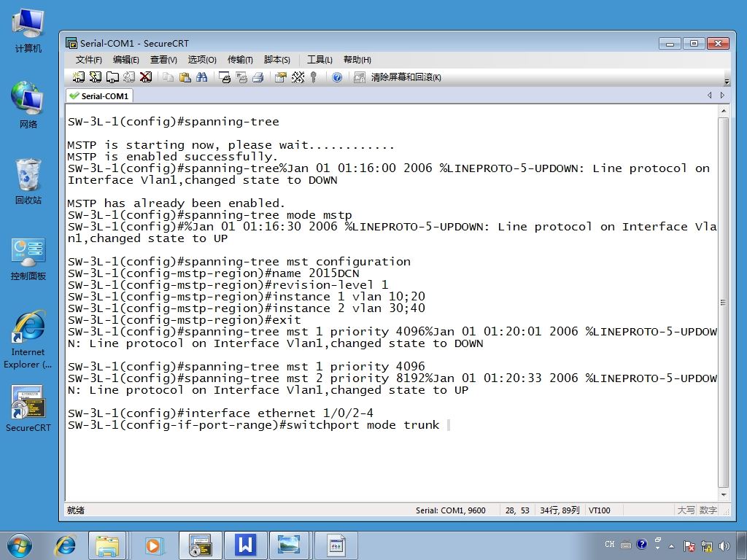Click picture viewer taskbar button
Image resolution: width=747 pixels, height=560 pixels.
pos(289,545)
